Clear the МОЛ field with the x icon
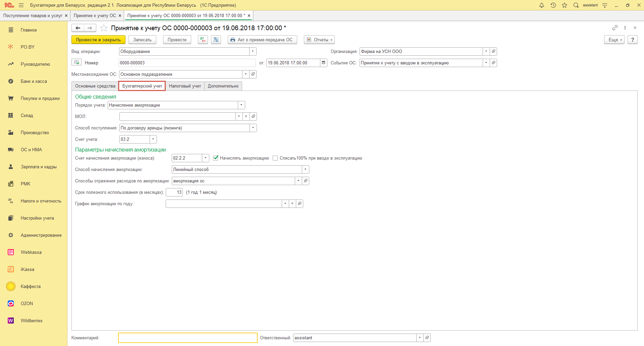644x346 pixels. coord(246,116)
